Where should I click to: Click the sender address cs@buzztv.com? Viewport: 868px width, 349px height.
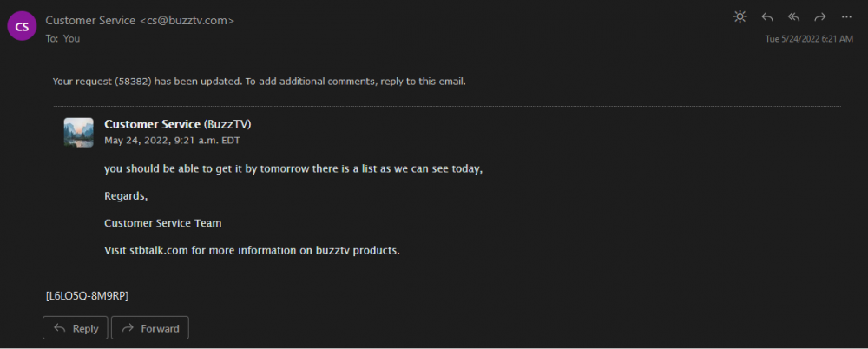tap(187, 20)
